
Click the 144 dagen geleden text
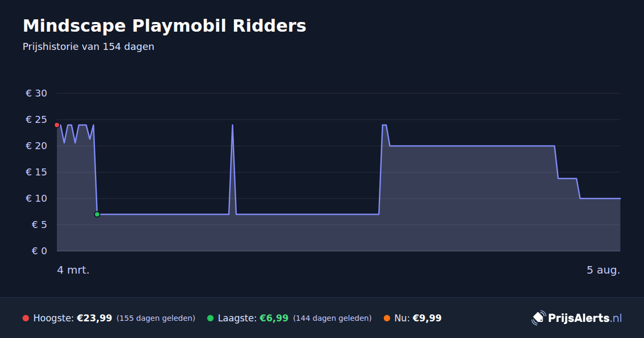pyautogui.click(x=332, y=318)
